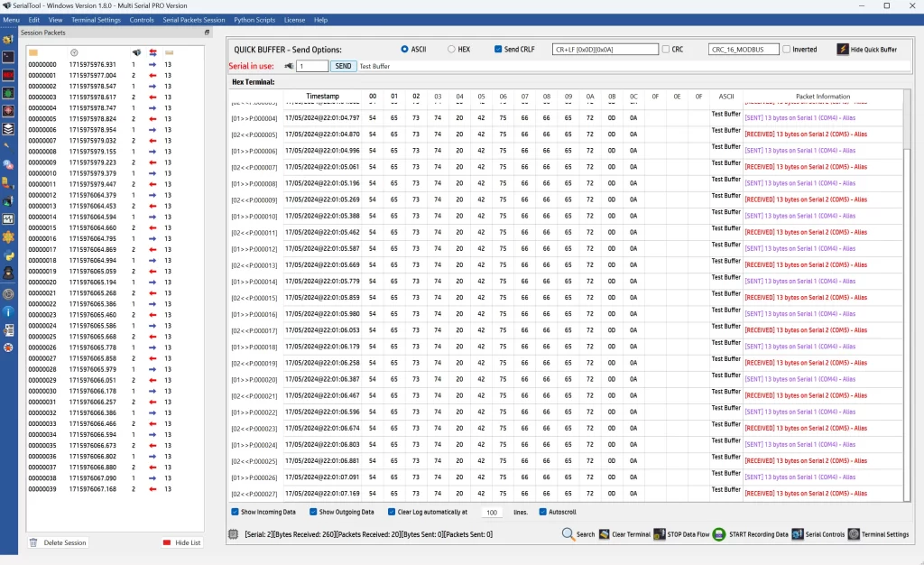Open the CR+LF line ending dropdown

tap(605, 50)
